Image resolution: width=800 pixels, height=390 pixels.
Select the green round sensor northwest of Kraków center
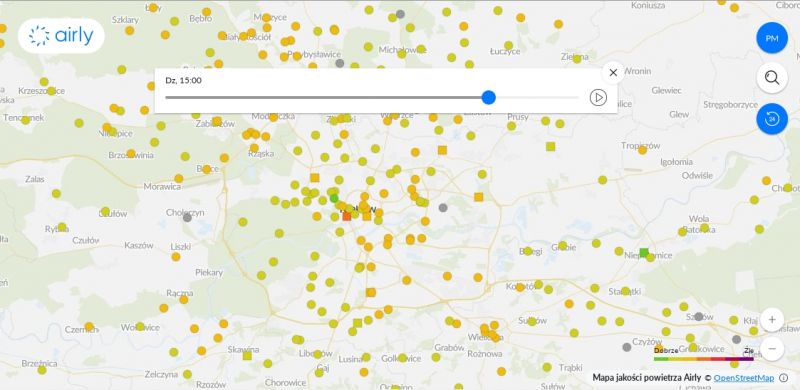[x=334, y=198]
